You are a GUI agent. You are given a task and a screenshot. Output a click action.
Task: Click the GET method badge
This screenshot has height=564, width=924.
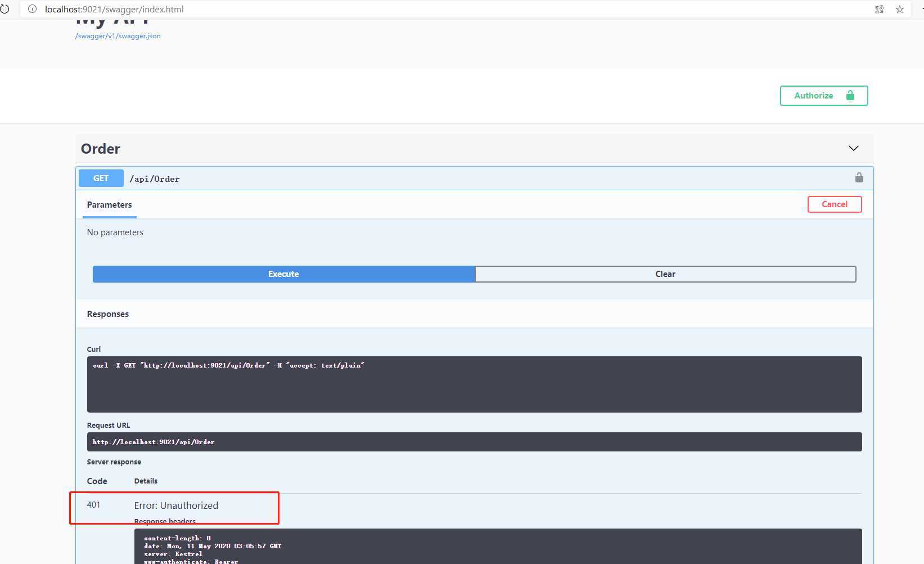click(101, 178)
